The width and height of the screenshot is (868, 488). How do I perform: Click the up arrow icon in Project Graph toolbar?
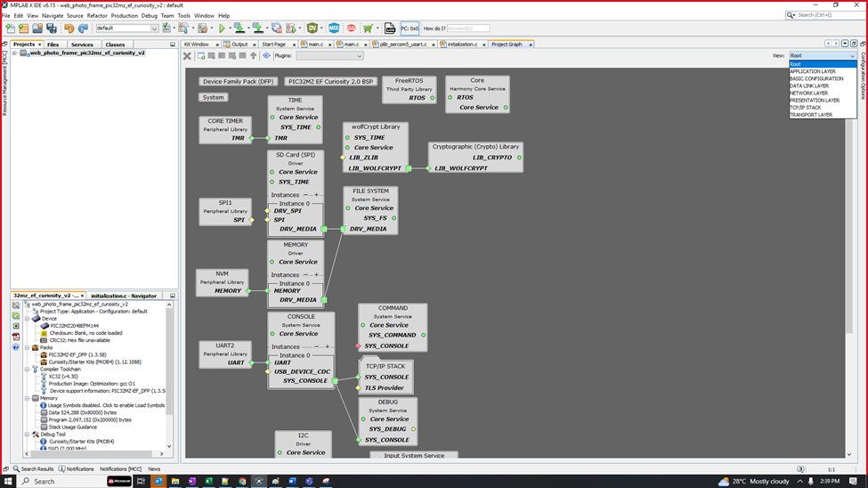[254, 56]
